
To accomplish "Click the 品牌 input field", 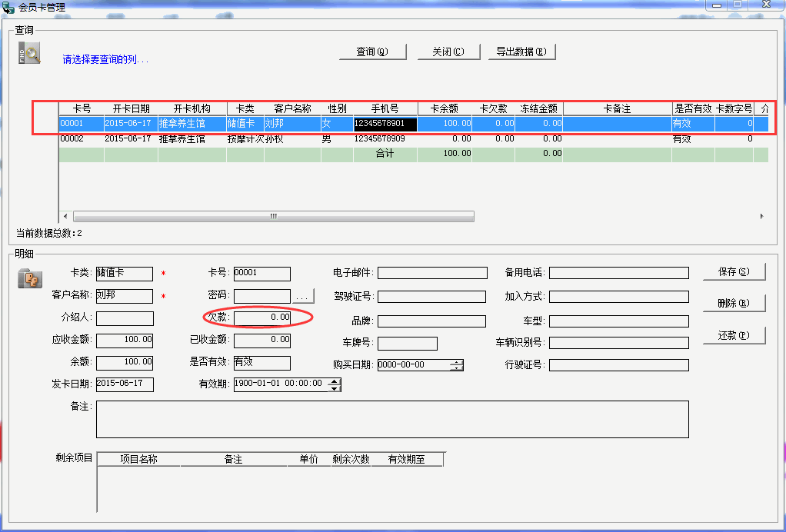I will (x=431, y=321).
